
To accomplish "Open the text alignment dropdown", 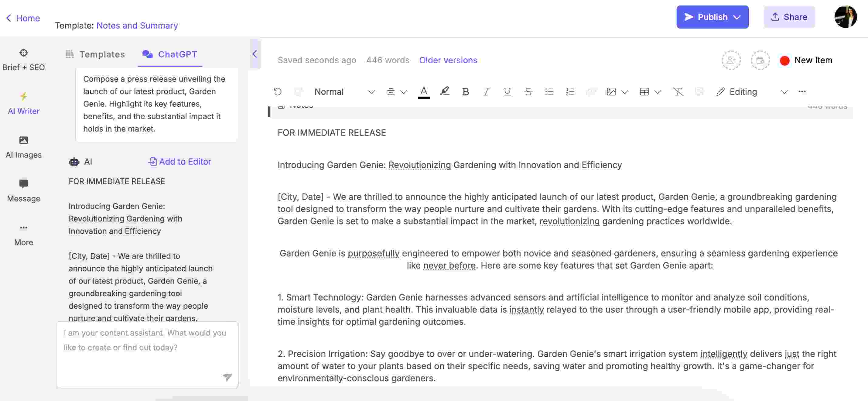I will click(397, 92).
